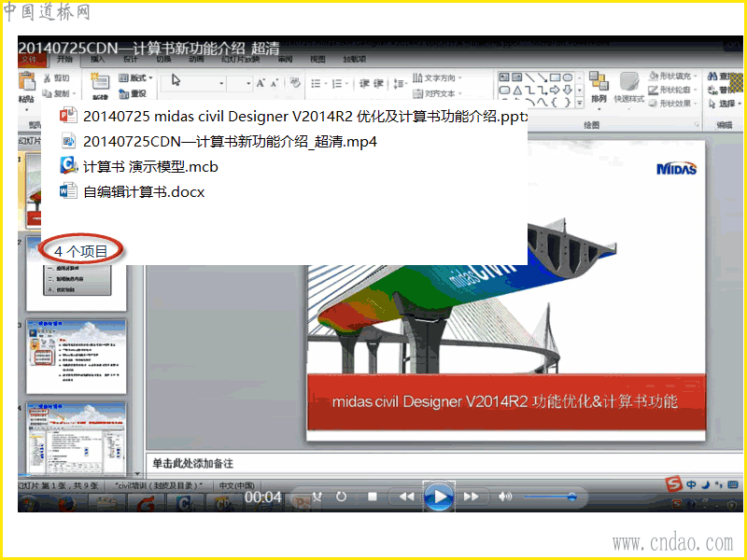Click the Fast Forward button in player controls
Viewport: 747px width, 560px height.
(472, 497)
